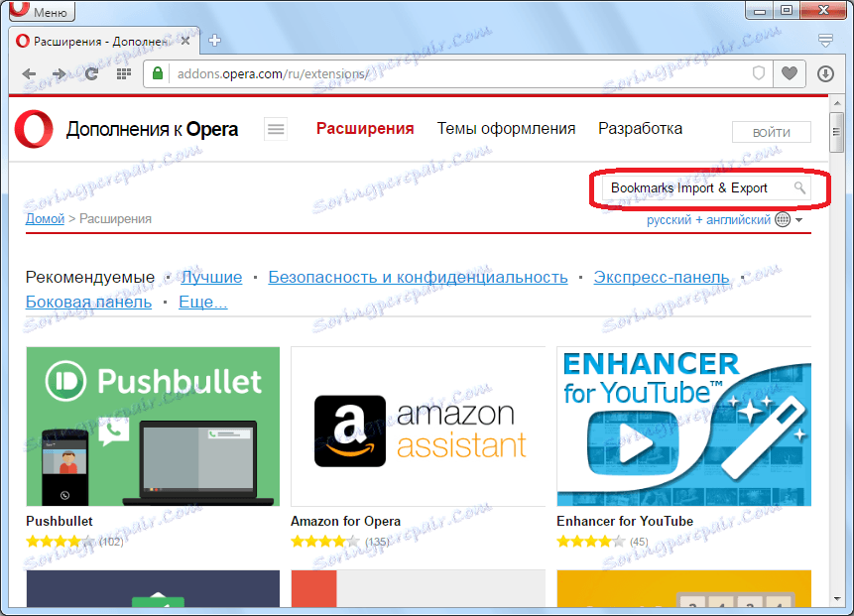The height and width of the screenshot is (616, 854).
Task: Reload the page with the refresh icon
Action: point(91,73)
